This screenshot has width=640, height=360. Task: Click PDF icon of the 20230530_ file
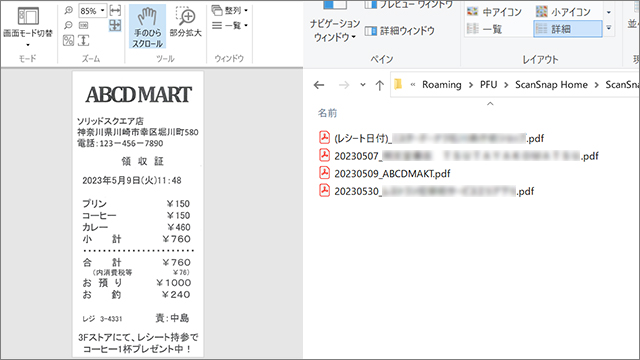point(324,191)
